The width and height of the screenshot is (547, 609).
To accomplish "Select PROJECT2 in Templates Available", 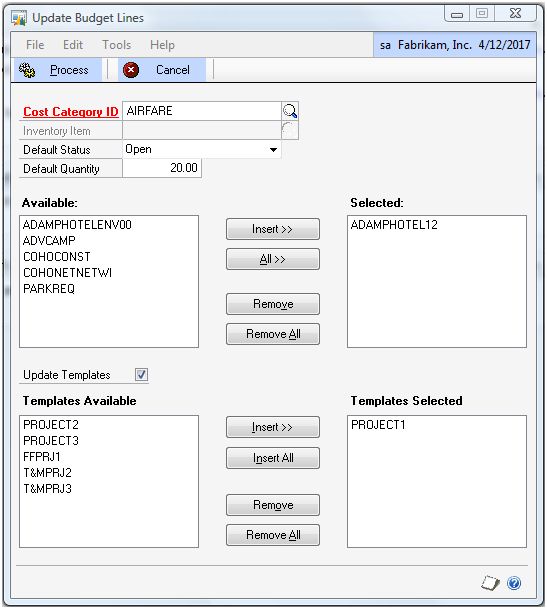I will click(51, 425).
